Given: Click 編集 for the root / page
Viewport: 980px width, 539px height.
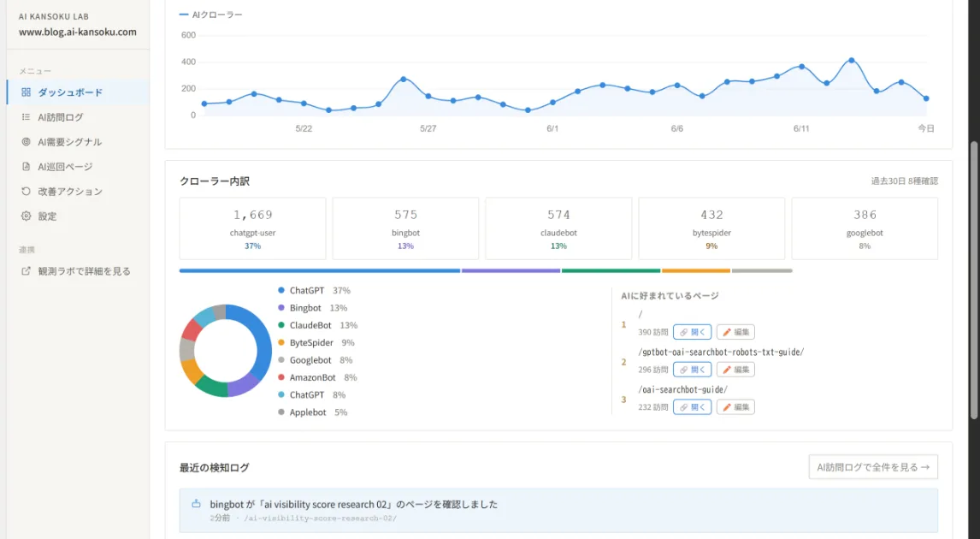Looking at the screenshot, I should (x=735, y=332).
